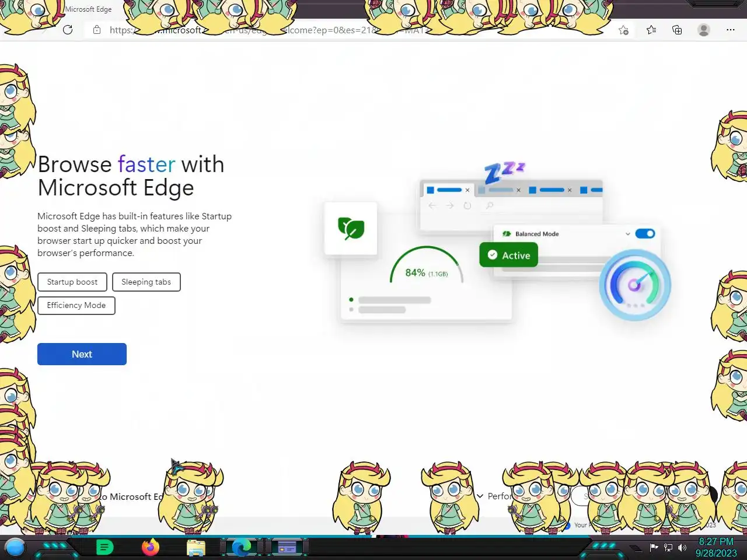Open the Favorites list icon
747x560 pixels.
coord(651,30)
